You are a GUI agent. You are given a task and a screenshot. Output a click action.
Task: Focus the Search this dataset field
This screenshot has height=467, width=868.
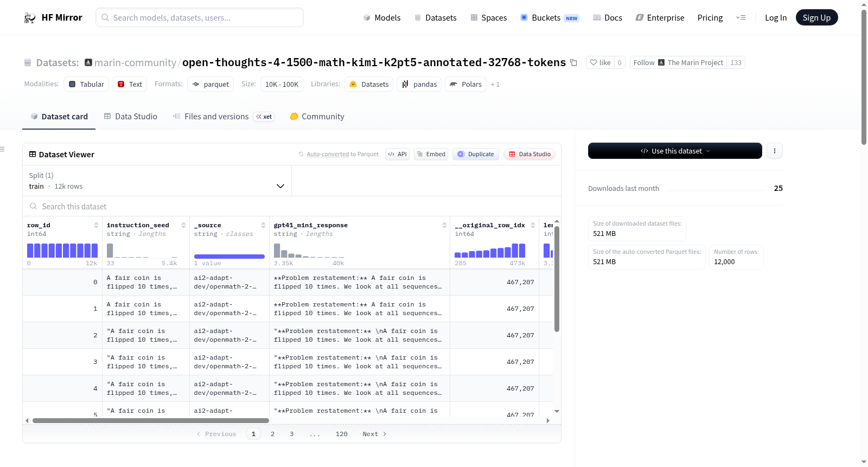(x=292, y=207)
